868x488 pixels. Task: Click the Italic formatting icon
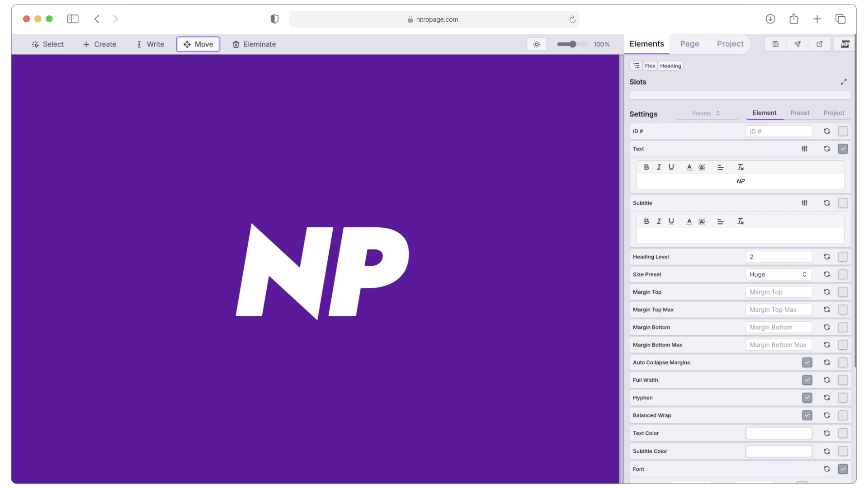coord(658,167)
